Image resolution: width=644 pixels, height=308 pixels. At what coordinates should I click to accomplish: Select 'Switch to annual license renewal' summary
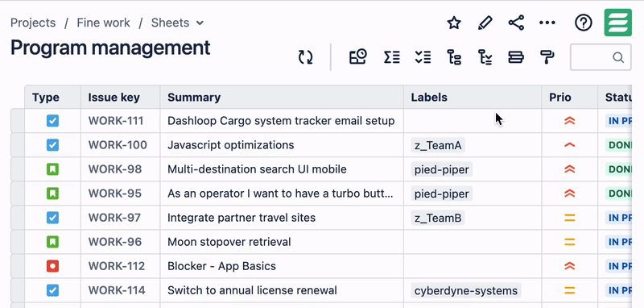point(252,290)
